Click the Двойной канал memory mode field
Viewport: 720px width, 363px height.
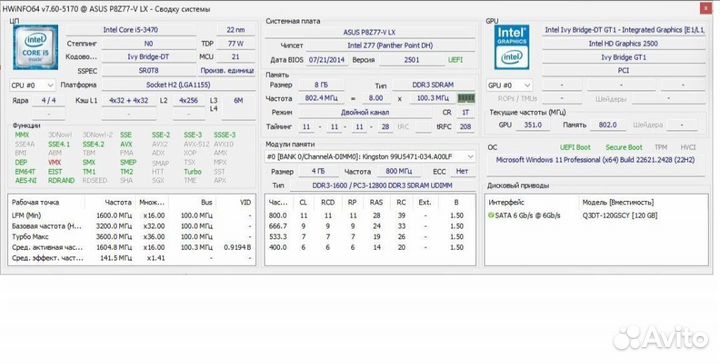tap(365, 112)
